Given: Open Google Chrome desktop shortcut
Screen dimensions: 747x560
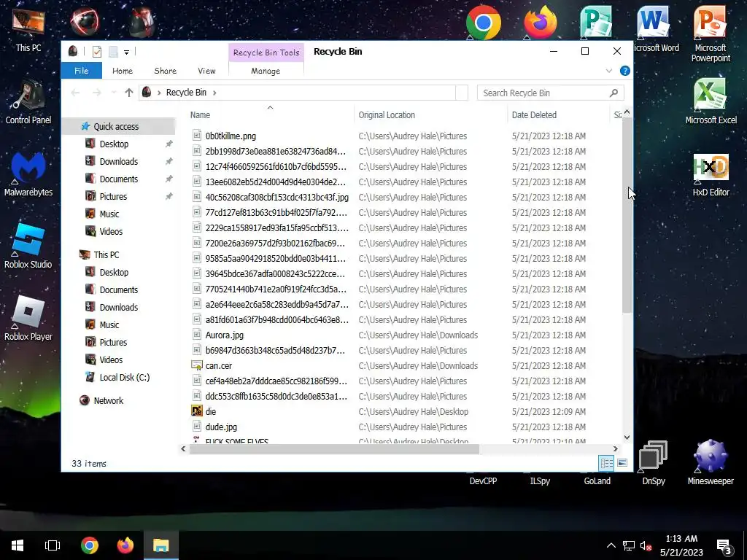Looking at the screenshot, I should [483, 23].
